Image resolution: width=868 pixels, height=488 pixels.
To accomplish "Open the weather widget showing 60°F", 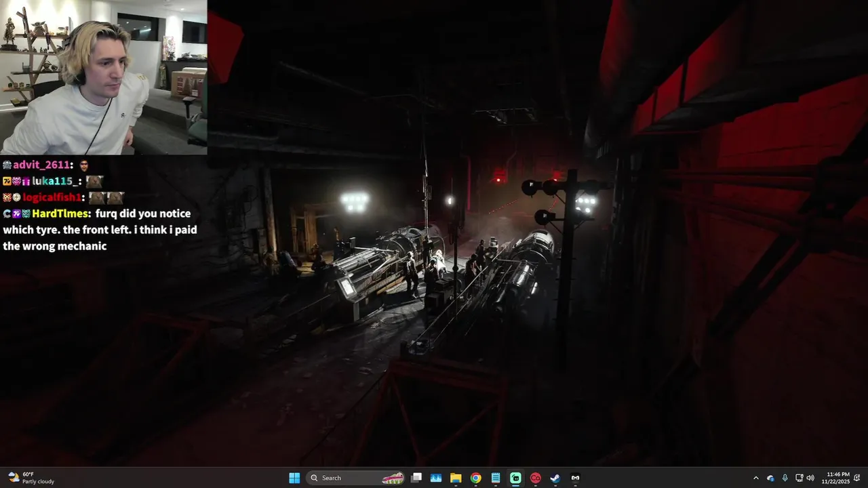I will pos(31,478).
